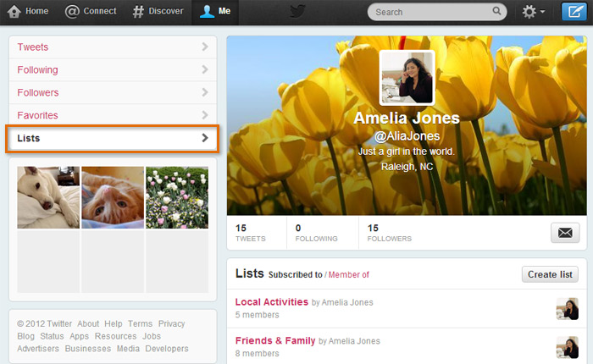Click the Amelia Jones profile name
Viewport: 593px width, 364px height.
pos(407,119)
